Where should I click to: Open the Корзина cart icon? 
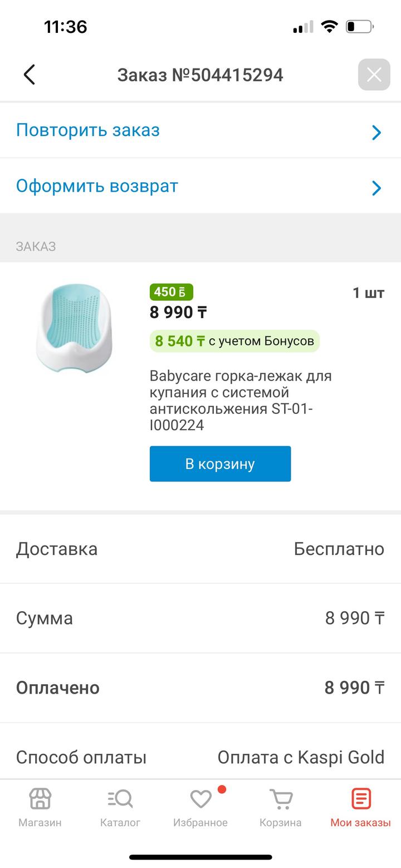coord(281,799)
